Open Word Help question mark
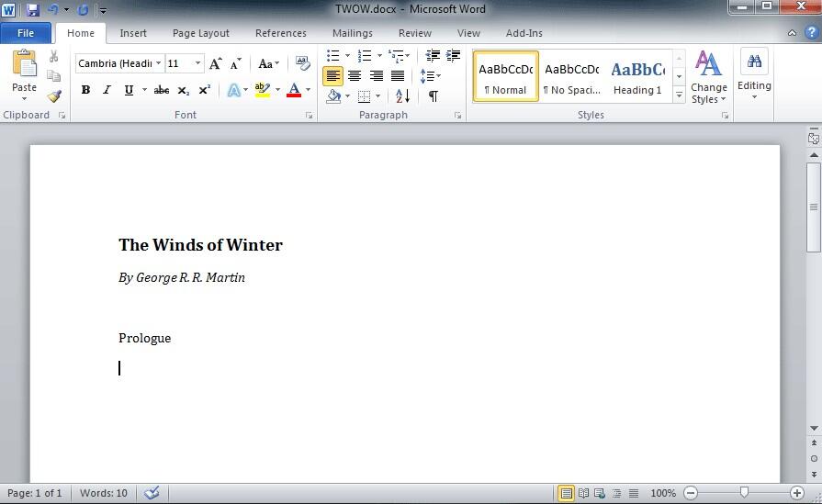The image size is (822, 504). [x=811, y=32]
